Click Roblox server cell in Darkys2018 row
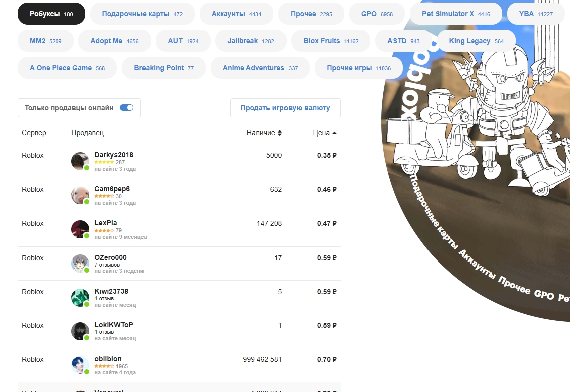 32,155
